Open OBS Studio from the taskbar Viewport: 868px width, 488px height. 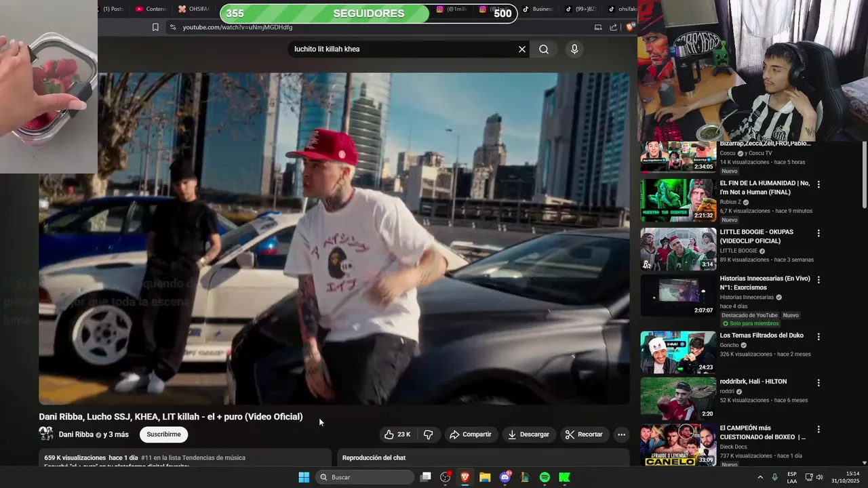coord(446,477)
